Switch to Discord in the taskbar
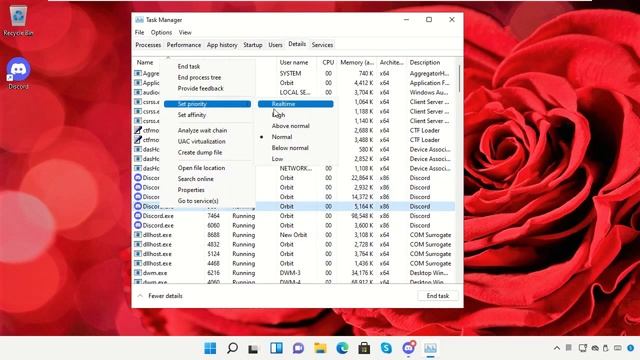Viewport: 640px width, 360px height. click(x=408, y=348)
